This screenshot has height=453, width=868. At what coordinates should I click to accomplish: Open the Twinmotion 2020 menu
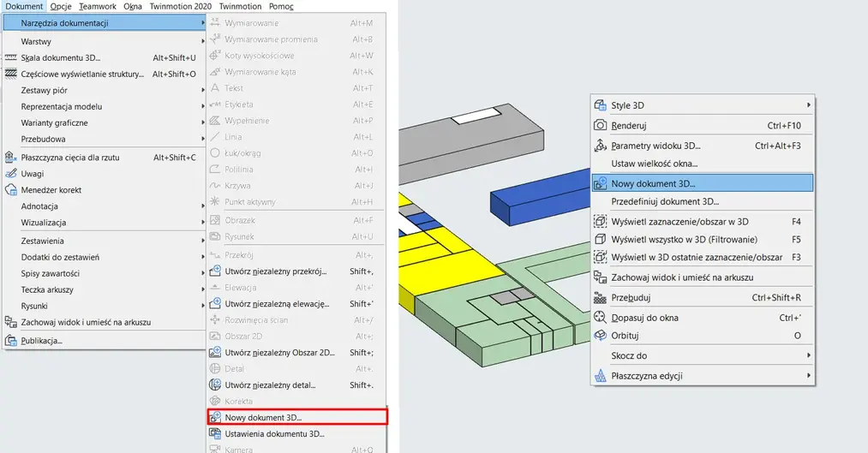[181, 6]
